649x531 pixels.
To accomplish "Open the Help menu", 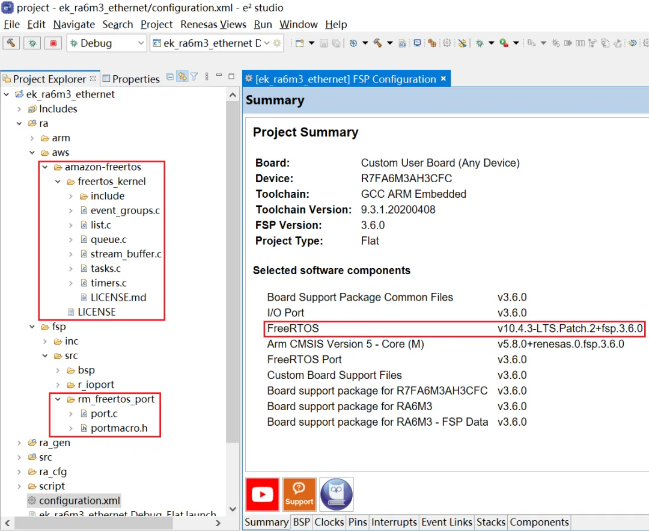I will coord(336,24).
